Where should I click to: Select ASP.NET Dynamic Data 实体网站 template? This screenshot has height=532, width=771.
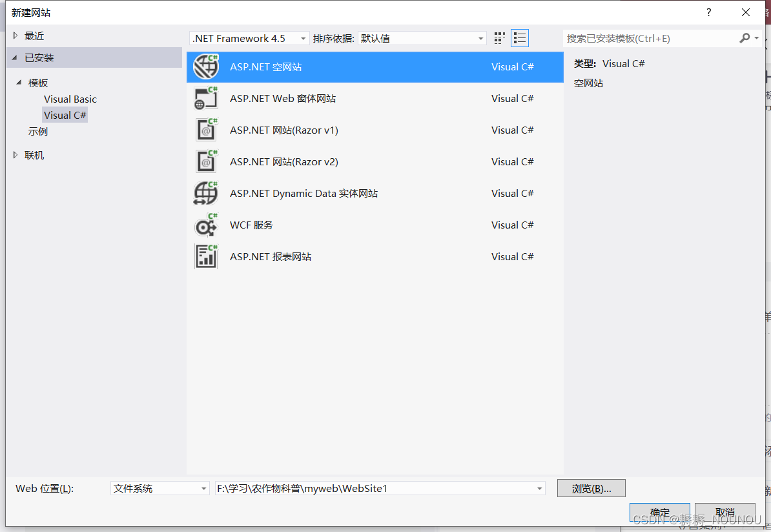pos(375,193)
